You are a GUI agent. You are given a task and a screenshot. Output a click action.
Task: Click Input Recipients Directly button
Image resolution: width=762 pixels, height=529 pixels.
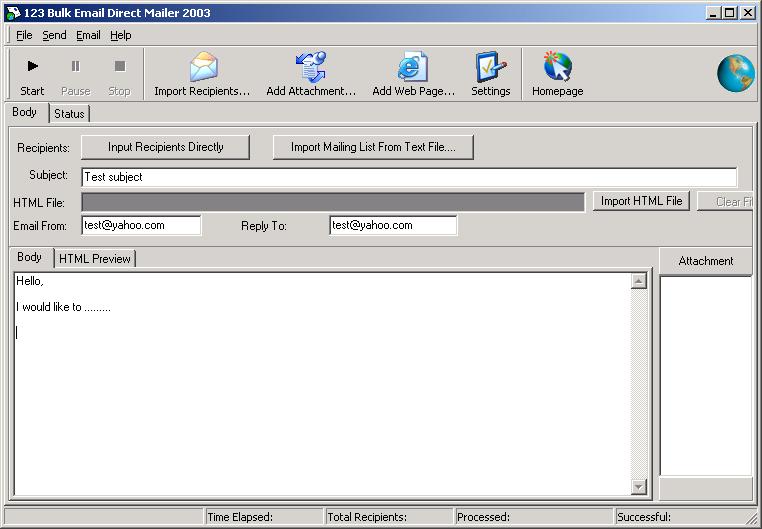click(165, 147)
